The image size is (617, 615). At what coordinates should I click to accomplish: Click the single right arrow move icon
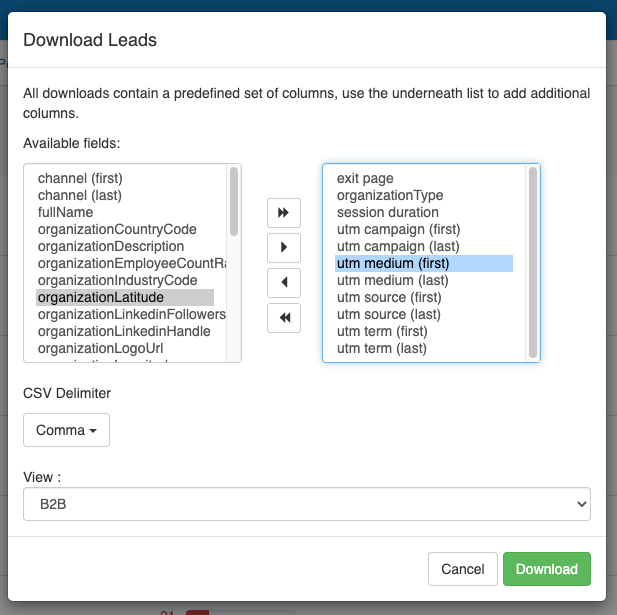point(284,247)
